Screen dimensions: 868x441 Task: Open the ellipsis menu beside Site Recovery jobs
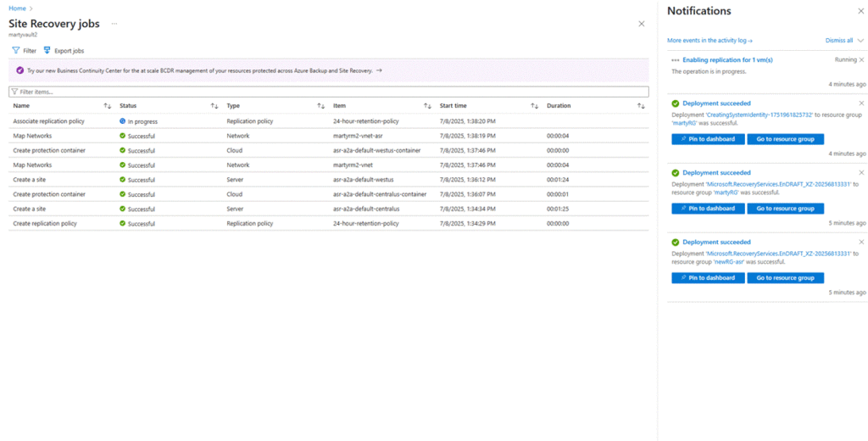(x=114, y=24)
